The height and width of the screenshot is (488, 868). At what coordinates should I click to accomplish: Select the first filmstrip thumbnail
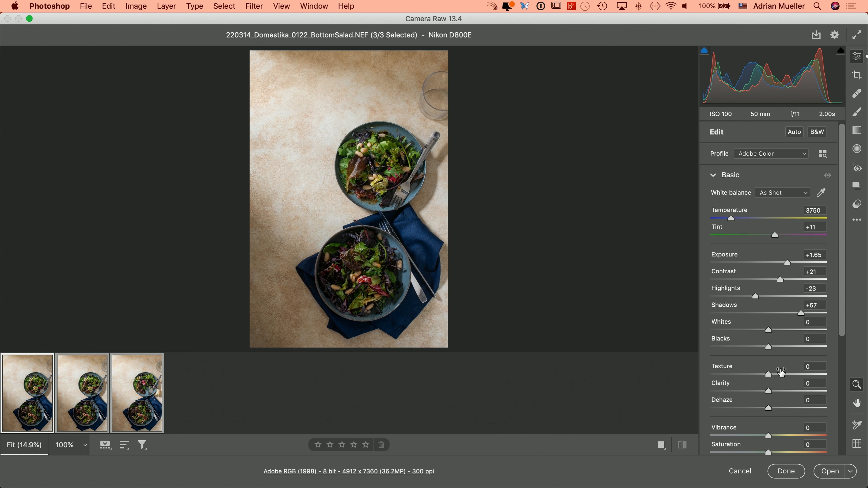(27, 393)
